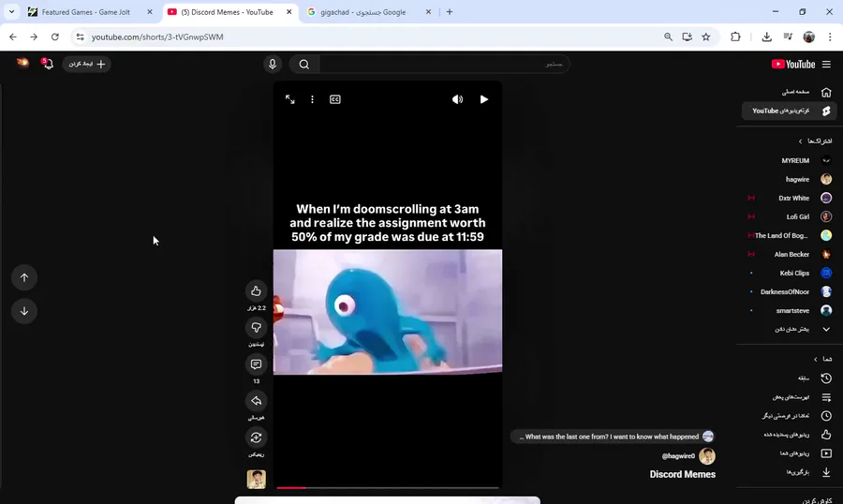Viewport: 843px width, 504px height.
Task: Open Kebi Clips subscription channel
Action: (790, 274)
